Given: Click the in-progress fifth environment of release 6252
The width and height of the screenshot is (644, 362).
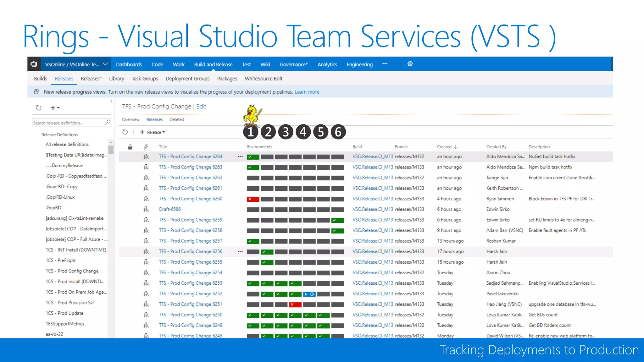Looking at the screenshot, I should click(309, 294).
